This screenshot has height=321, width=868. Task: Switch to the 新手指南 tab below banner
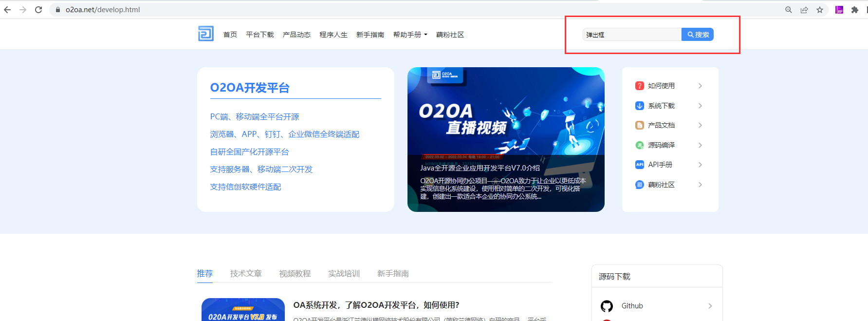(393, 274)
